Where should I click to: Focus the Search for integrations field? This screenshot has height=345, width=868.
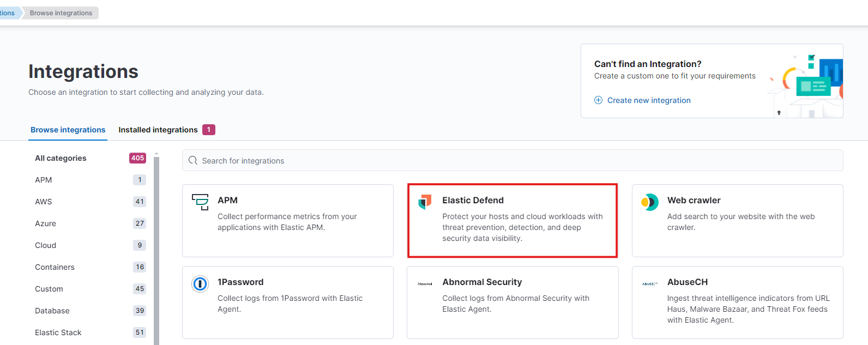pyautogui.click(x=513, y=160)
